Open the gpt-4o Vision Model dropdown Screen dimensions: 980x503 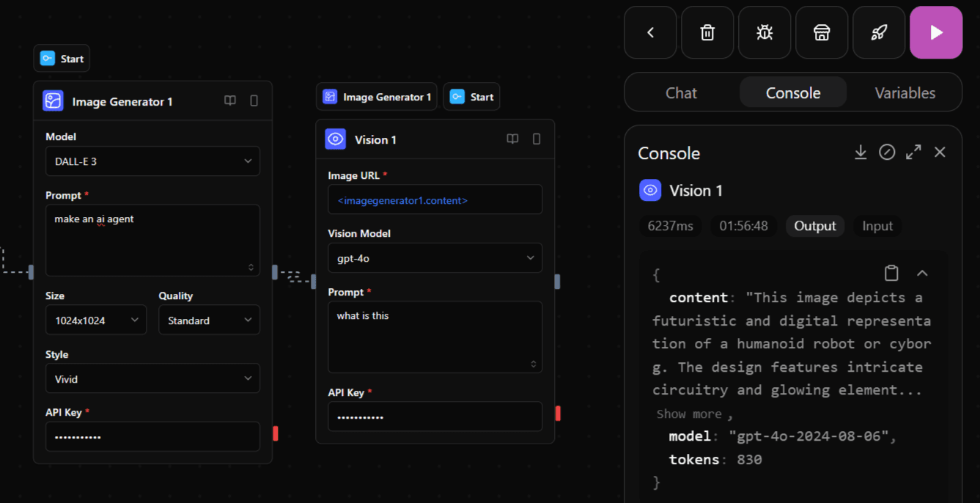(435, 258)
